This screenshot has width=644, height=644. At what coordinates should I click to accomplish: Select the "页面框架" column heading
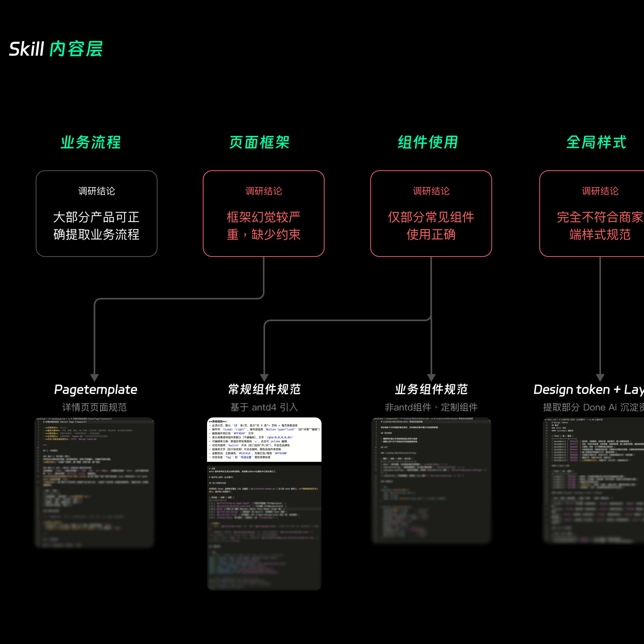point(259,142)
